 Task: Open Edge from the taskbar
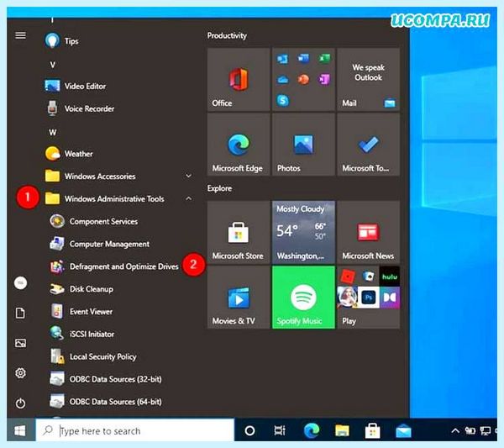point(312,430)
